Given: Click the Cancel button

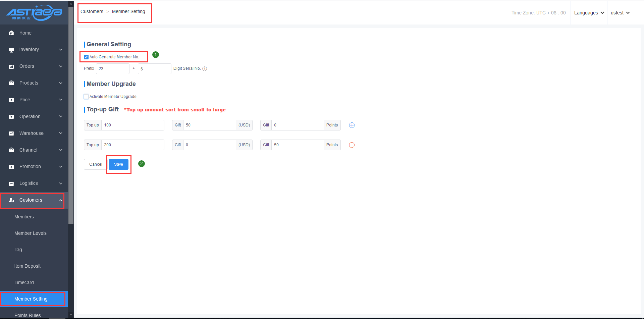Looking at the screenshot, I should click(x=96, y=164).
